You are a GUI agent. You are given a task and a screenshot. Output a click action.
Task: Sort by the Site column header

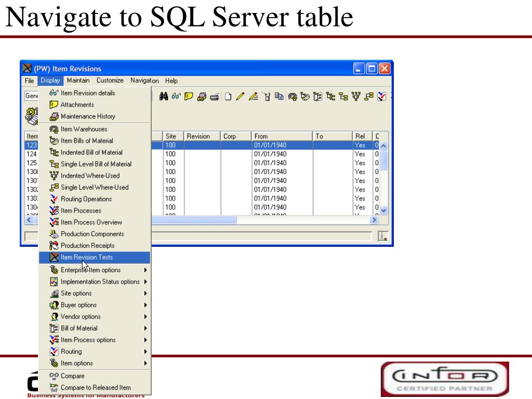click(x=174, y=136)
